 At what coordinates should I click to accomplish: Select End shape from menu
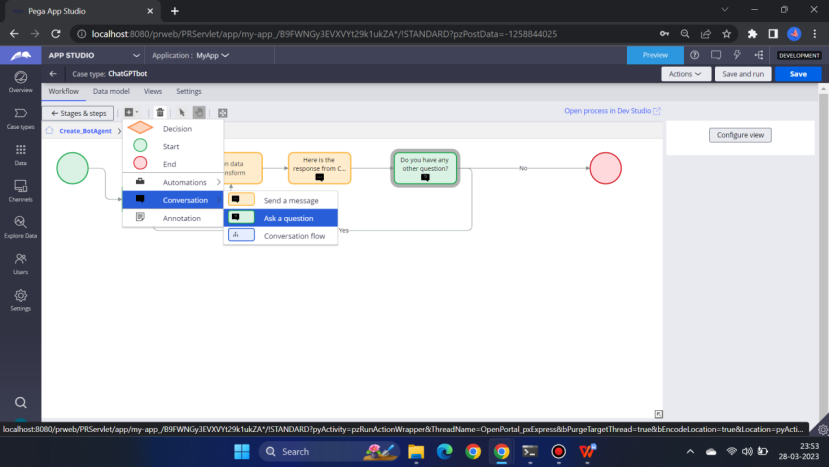click(173, 164)
